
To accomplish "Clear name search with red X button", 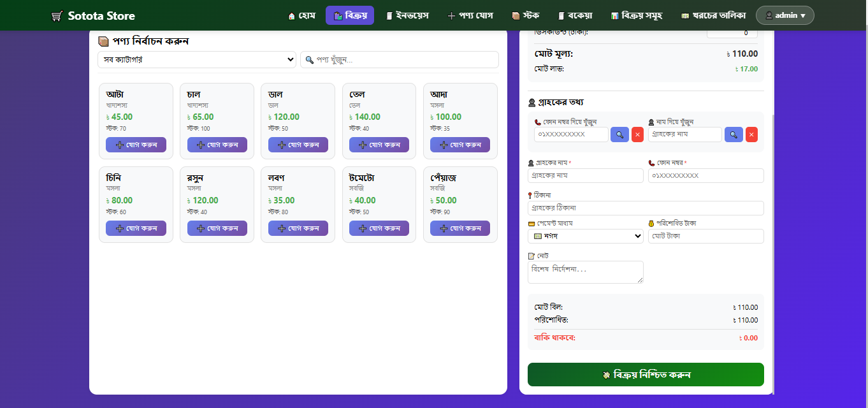I will point(751,135).
